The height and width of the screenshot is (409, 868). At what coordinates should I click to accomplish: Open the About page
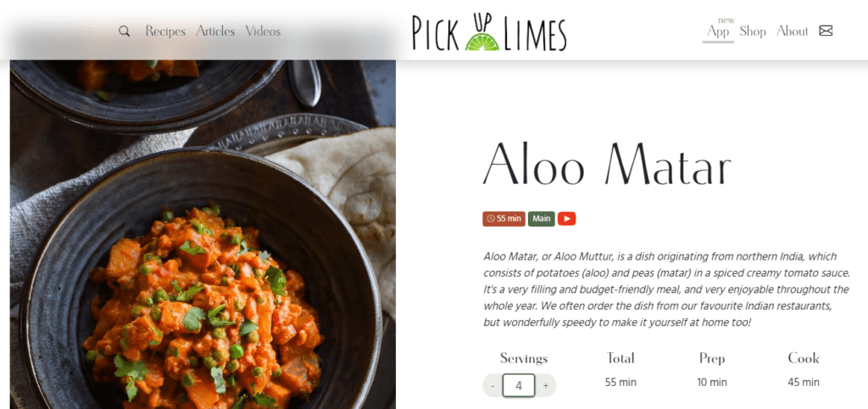793,31
